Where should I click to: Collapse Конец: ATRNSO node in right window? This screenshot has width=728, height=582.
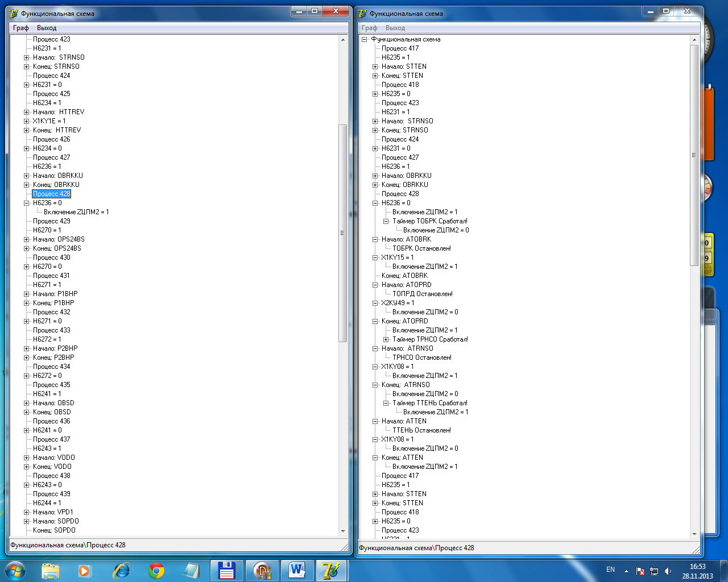click(375, 385)
